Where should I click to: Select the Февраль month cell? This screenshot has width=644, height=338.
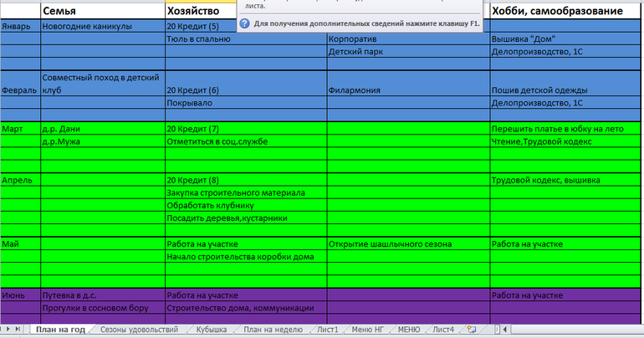click(x=20, y=84)
